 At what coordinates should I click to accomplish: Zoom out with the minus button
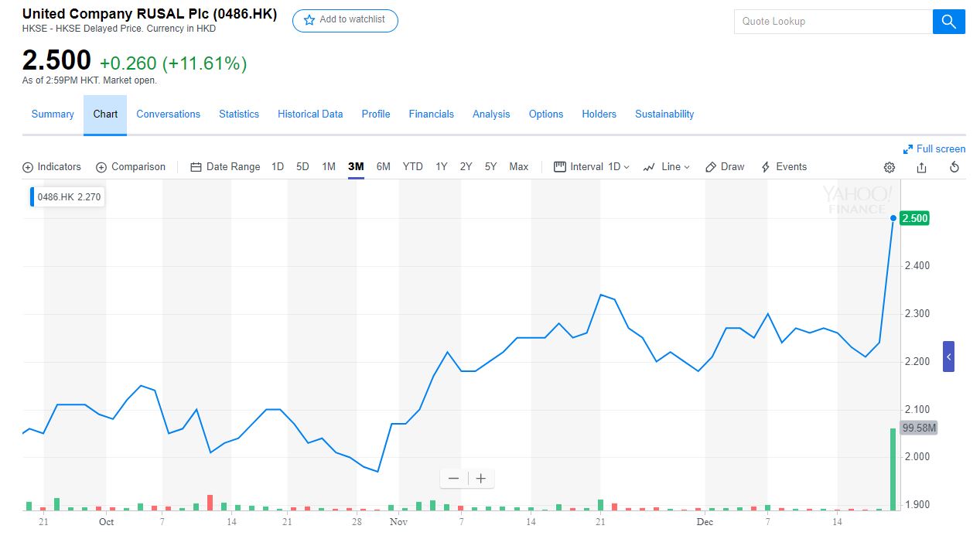(453, 479)
